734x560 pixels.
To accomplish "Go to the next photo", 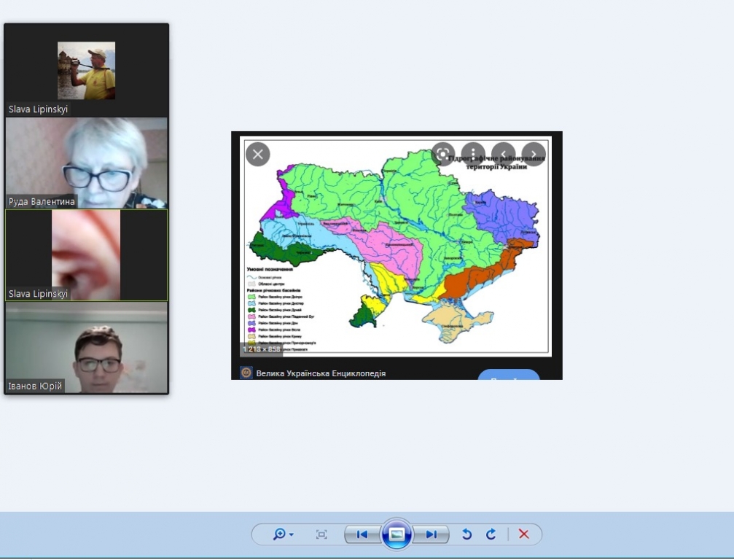I will tap(431, 534).
